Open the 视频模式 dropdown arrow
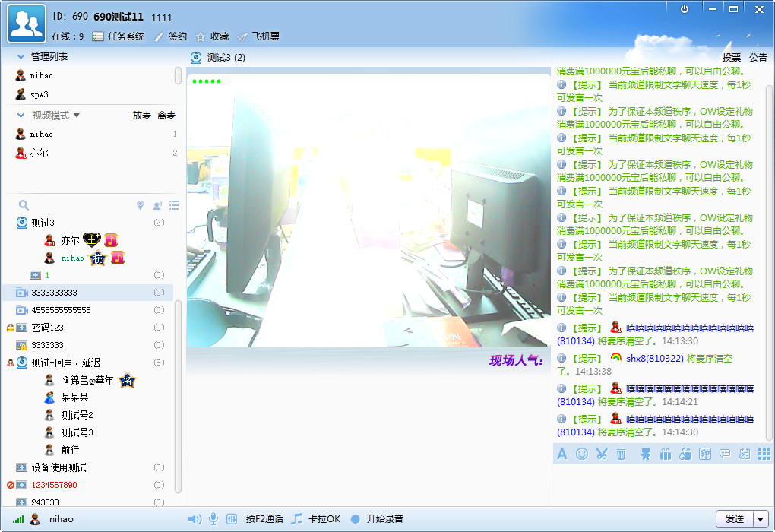This screenshot has width=775, height=532. 77,116
